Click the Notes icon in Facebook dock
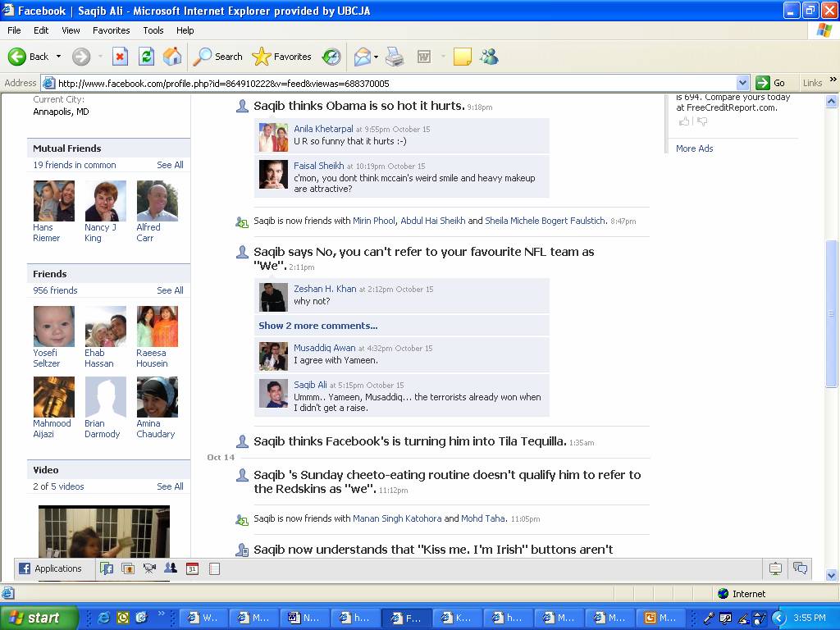The height and width of the screenshot is (630, 840). (214, 569)
